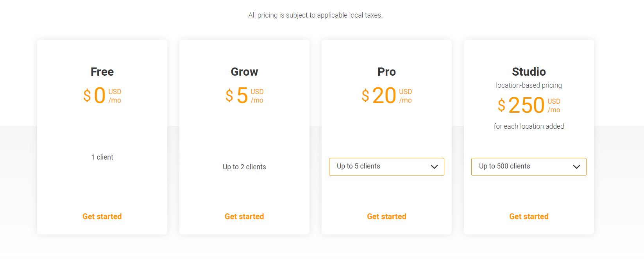The height and width of the screenshot is (259, 644).
Task: Click 'Get started' under the Pro plan
Action: point(386,216)
